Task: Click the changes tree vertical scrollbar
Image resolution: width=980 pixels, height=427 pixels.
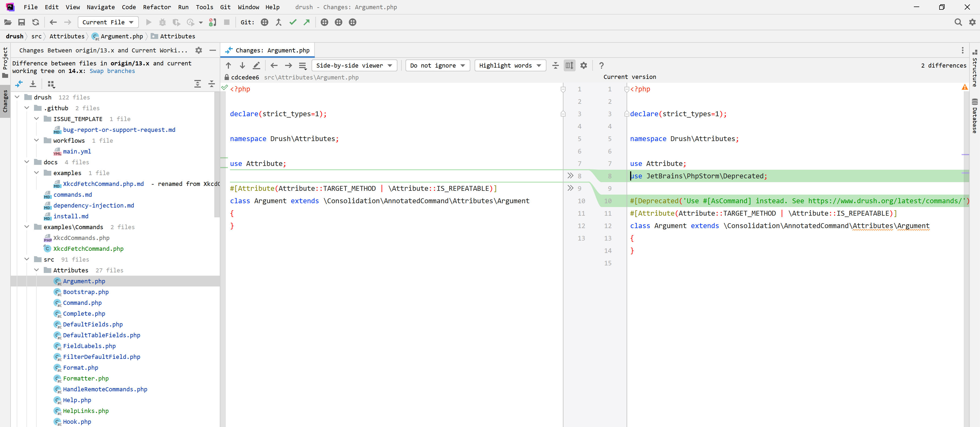Action: pyautogui.click(x=217, y=154)
